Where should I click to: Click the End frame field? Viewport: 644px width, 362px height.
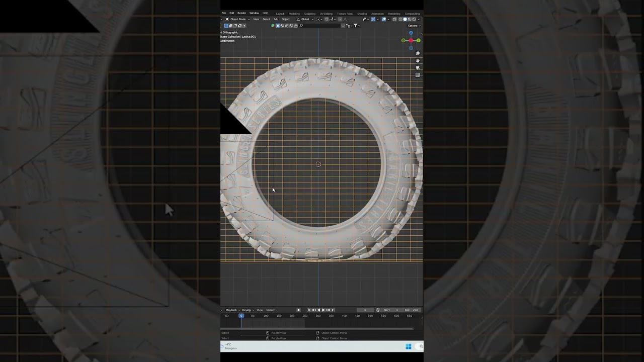coord(411,310)
